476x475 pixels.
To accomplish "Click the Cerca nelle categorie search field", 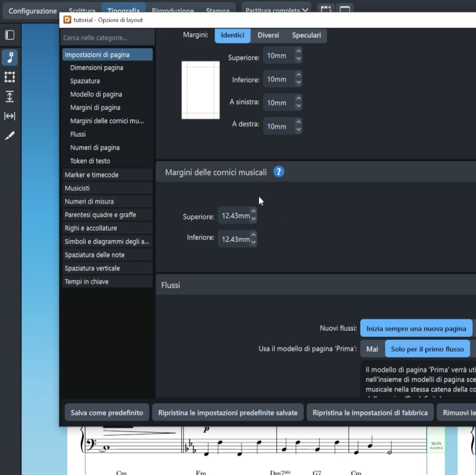I will pos(107,38).
